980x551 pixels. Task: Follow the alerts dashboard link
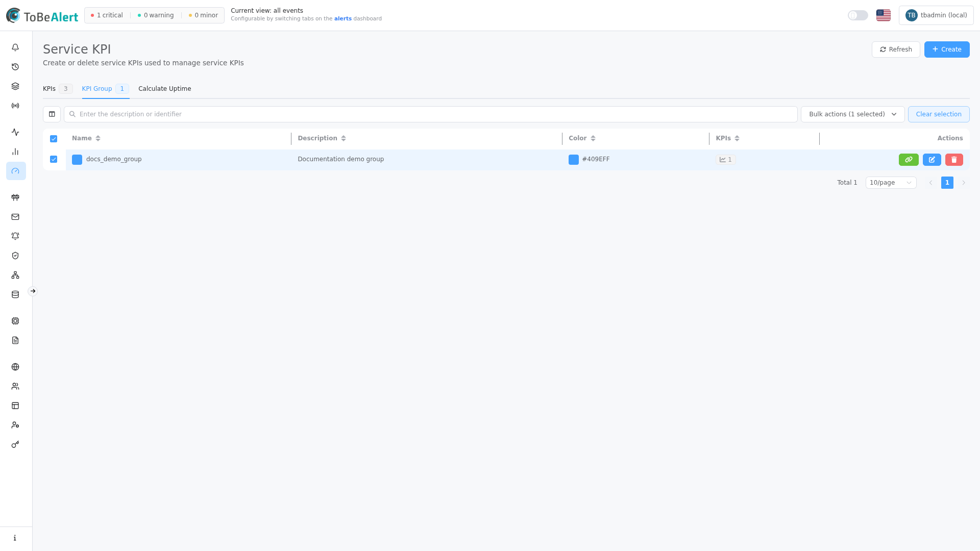tap(342, 19)
